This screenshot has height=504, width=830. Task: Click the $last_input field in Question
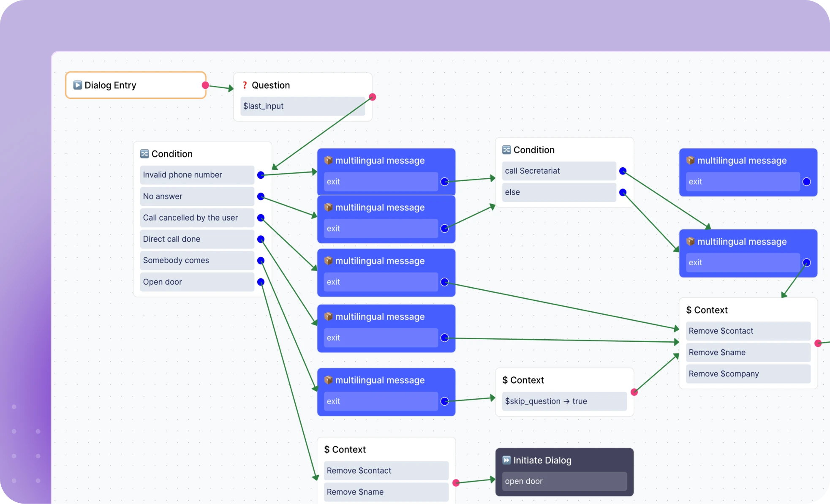[302, 106]
